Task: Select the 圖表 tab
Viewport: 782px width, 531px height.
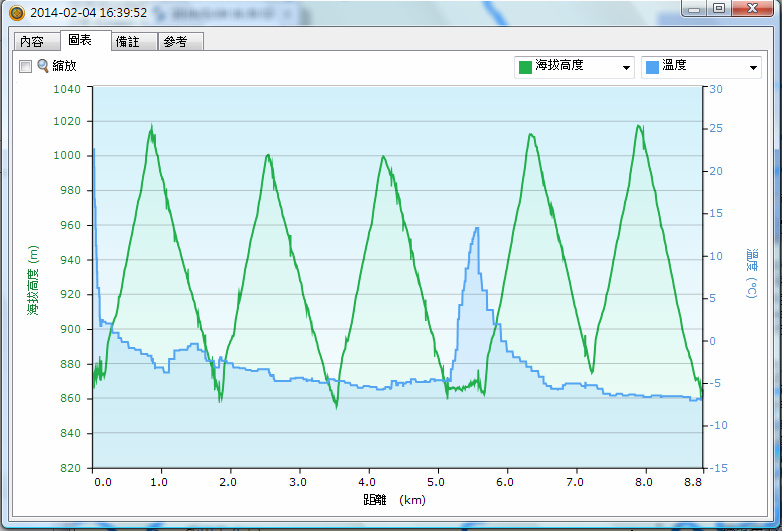Action: (80, 41)
